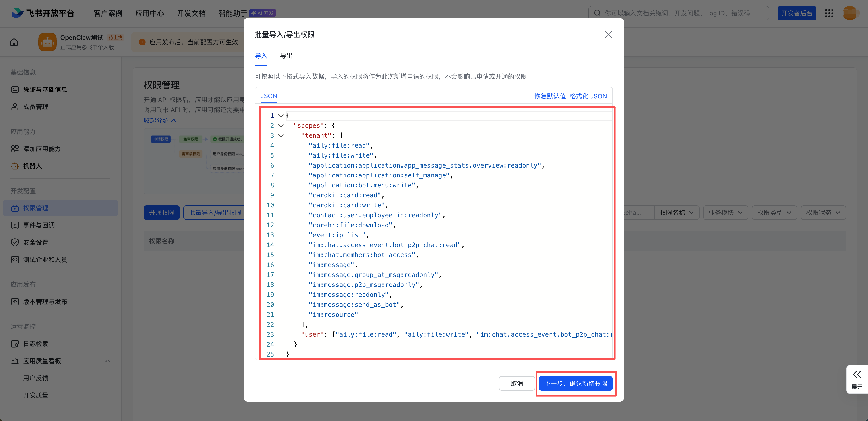
Task: Open the apps grid icon in header
Action: pos(829,13)
